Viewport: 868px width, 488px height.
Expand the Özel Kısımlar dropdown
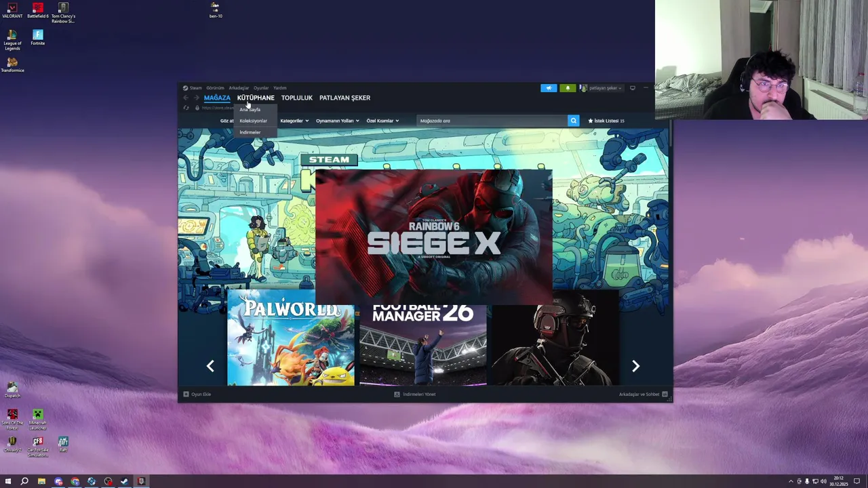(382, 121)
